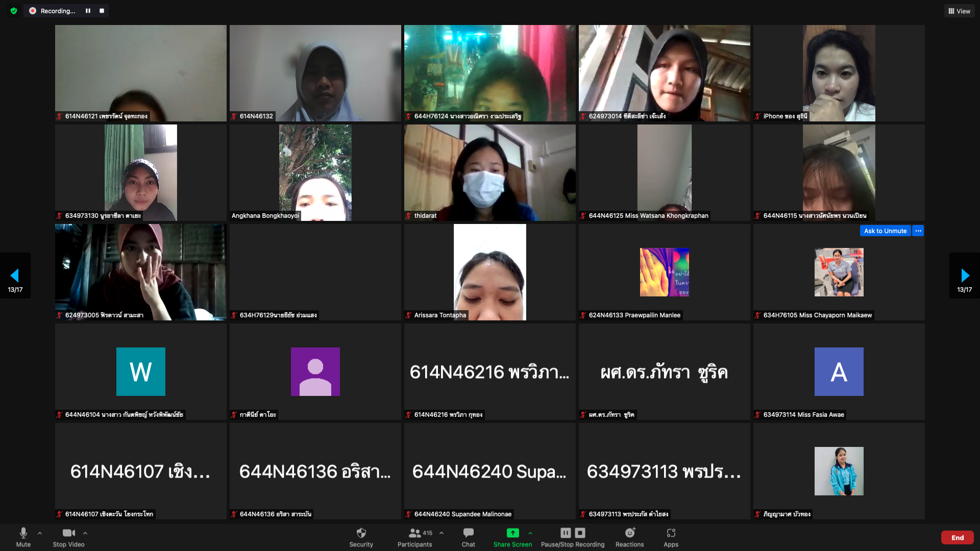980x551 pixels.
Task: Pause recording in the top indicator
Action: click(x=88, y=11)
